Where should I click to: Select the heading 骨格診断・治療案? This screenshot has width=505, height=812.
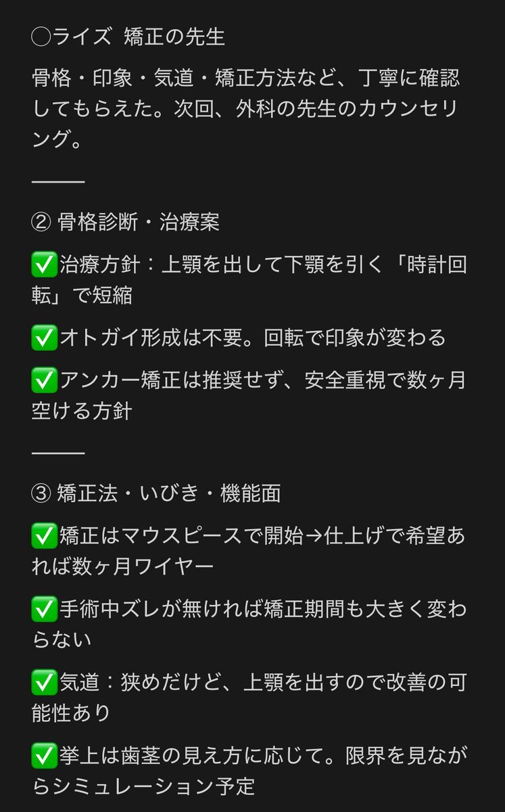[139, 223]
